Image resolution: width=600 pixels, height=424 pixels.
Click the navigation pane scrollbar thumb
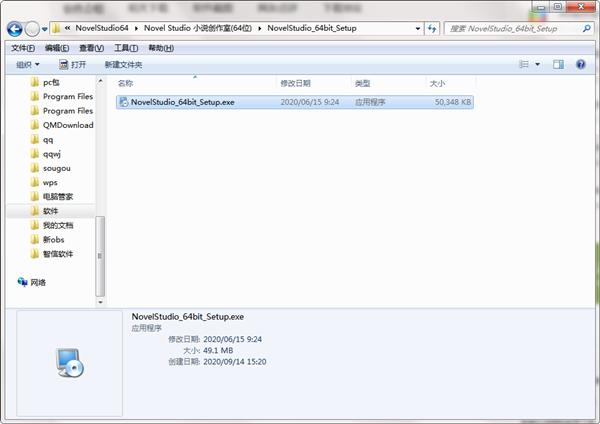(x=100, y=256)
